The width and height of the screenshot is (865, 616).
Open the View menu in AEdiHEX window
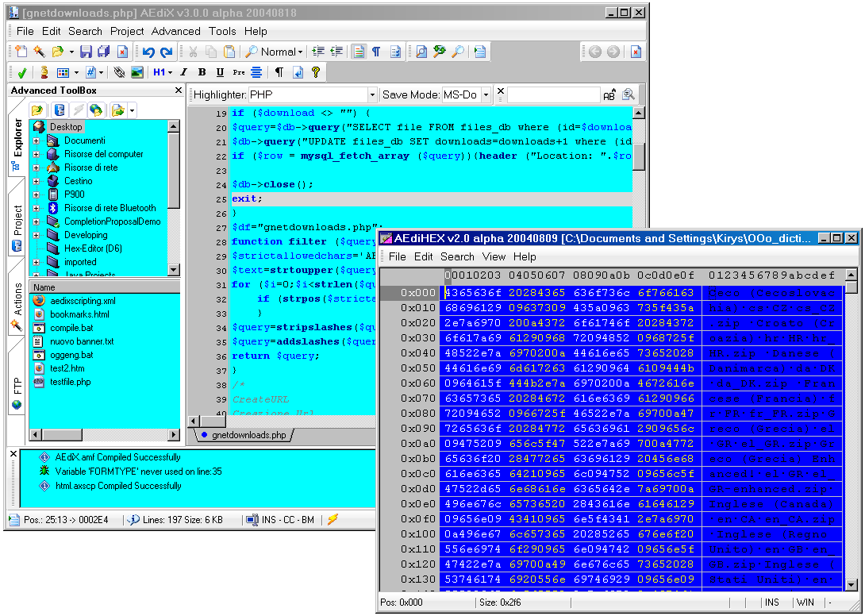point(494,256)
